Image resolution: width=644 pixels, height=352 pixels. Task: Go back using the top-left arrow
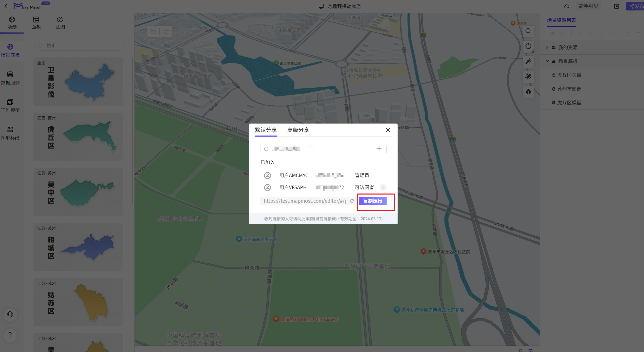pos(6,6)
